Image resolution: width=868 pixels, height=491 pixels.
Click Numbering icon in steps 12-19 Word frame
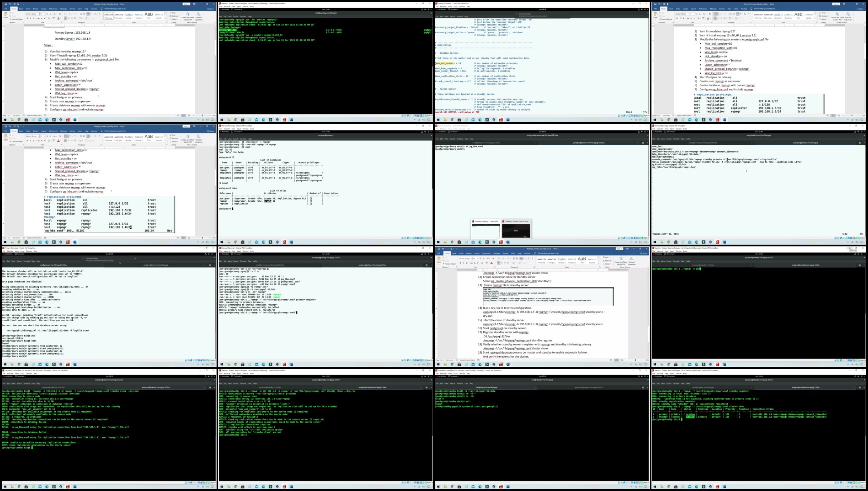click(x=503, y=259)
